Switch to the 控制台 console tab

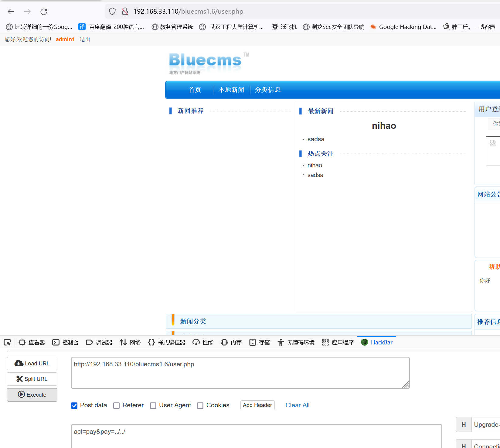coord(66,343)
